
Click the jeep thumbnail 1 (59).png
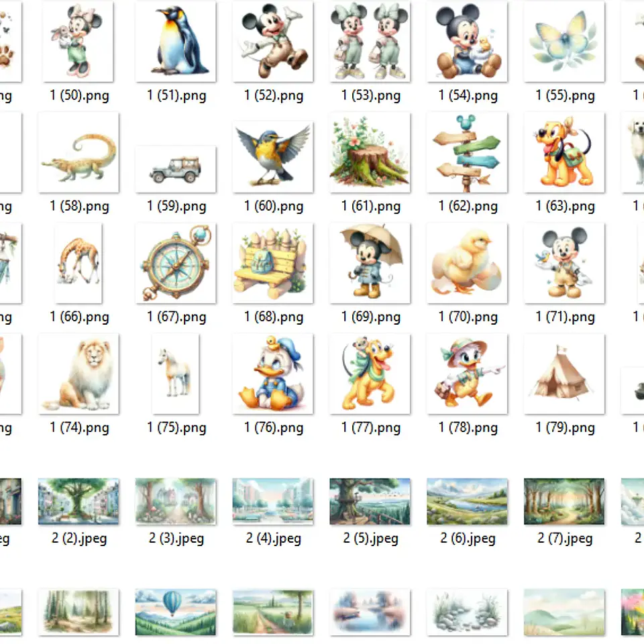tap(175, 152)
